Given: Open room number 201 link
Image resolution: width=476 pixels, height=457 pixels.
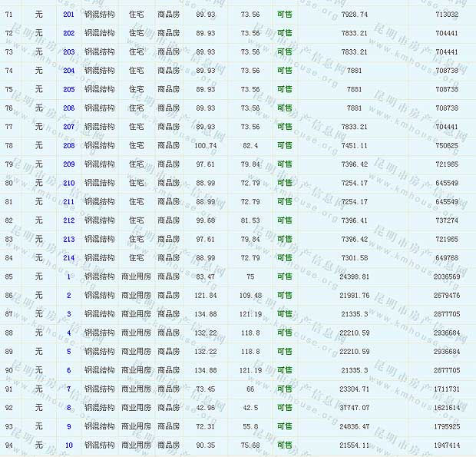Looking at the screenshot, I should pos(68,15).
